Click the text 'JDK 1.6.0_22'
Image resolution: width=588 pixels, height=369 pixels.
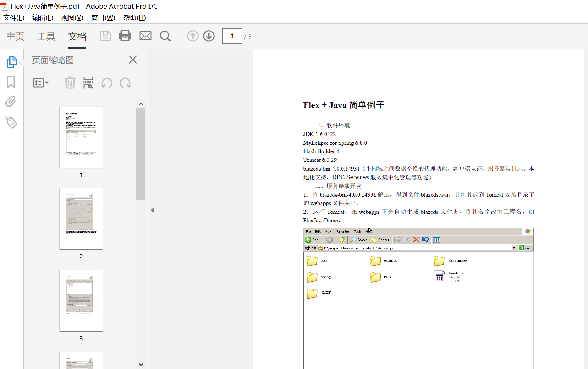pyautogui.click(x=319, y=134)
